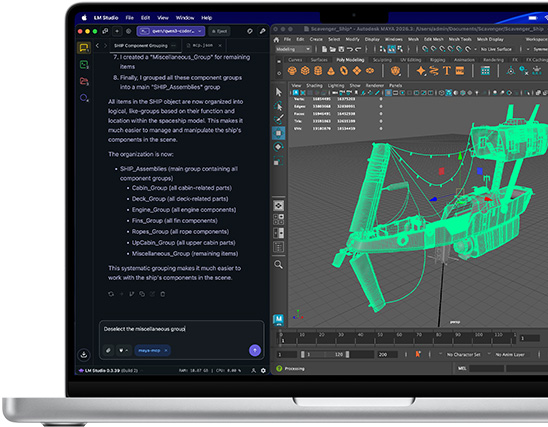
Task: Switch to the Sculpting shelf tab
Action: [x=382, y=60]
